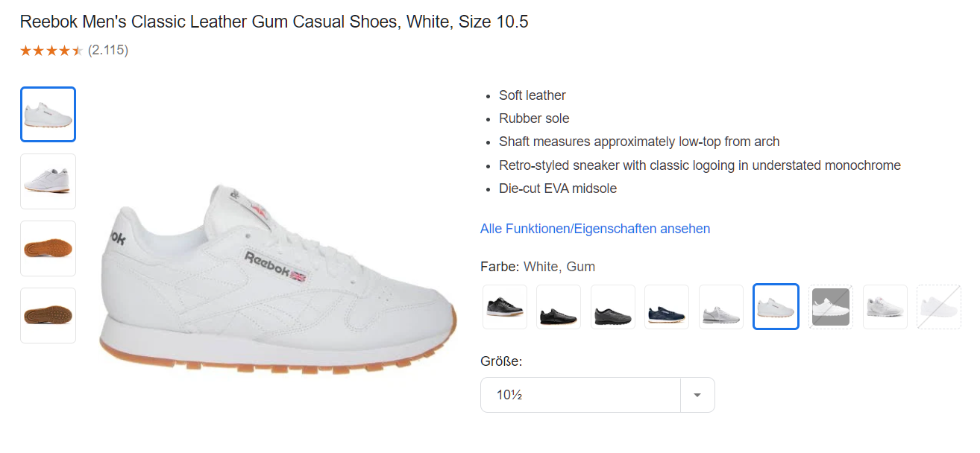Viewport: 980px width, 453px height.
Task: Pick the all dark gray shoe swatch
Action: (613, 306)
